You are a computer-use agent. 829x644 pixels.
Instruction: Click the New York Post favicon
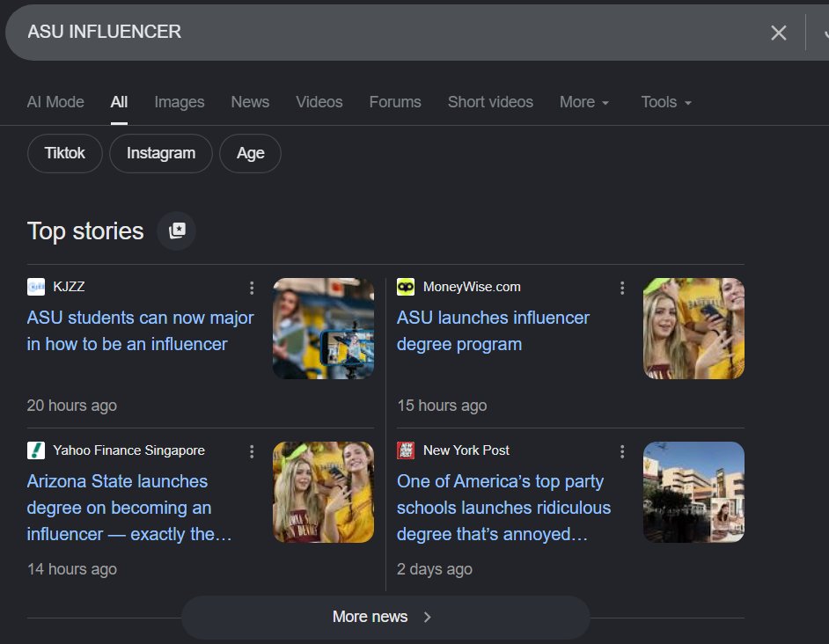tap(406, 450)
